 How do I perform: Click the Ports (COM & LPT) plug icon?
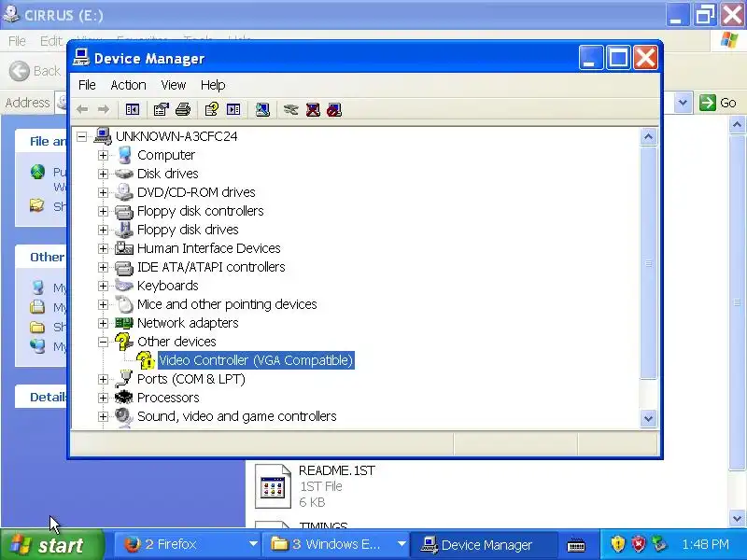[x=124, y=379]
